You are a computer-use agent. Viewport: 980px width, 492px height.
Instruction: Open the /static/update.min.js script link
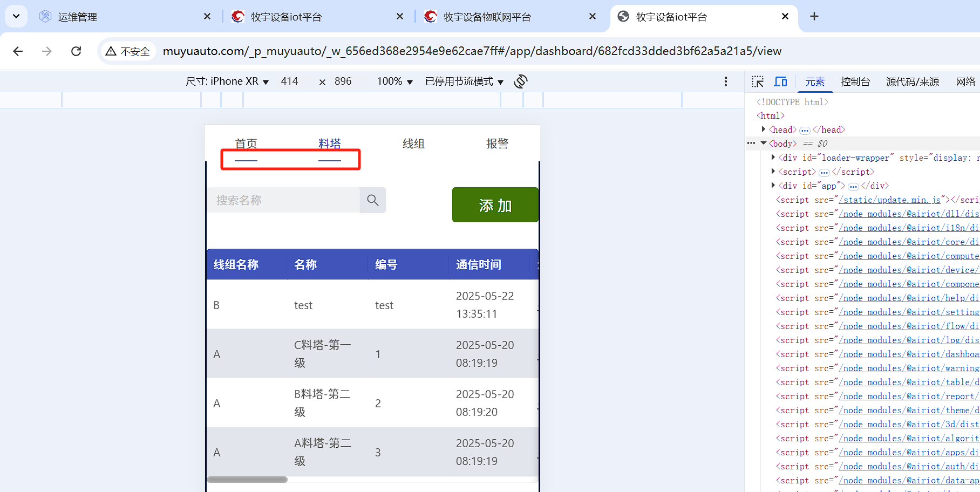click(889, 200)
